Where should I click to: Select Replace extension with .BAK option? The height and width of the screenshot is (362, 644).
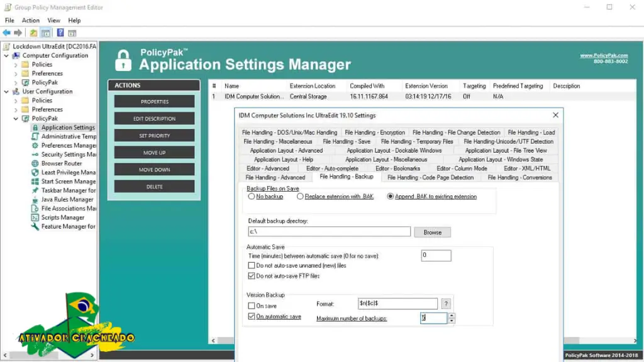[300, 197]
